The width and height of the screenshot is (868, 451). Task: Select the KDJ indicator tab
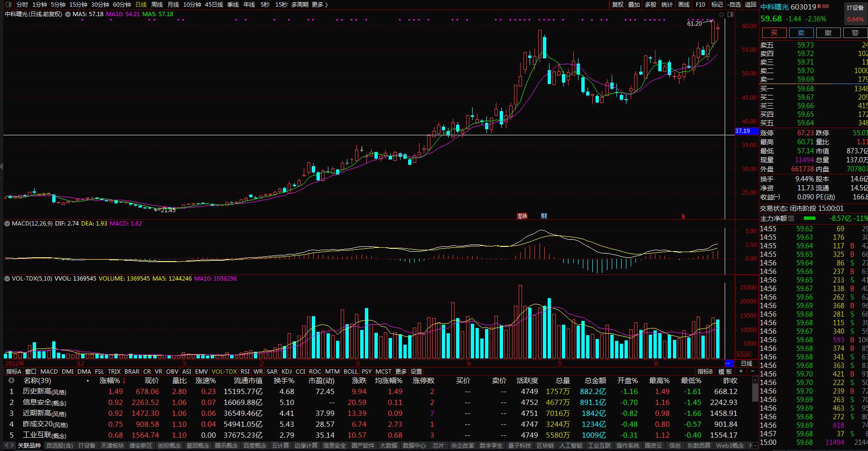tap(287, 372)
